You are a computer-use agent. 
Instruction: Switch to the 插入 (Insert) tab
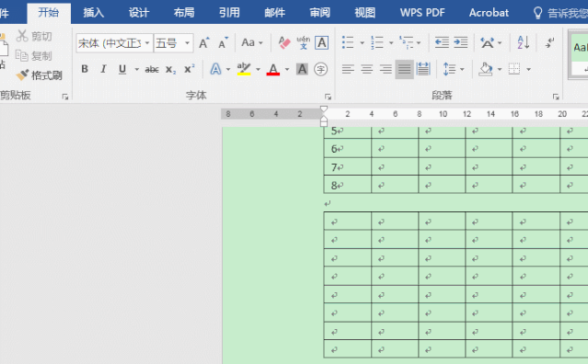pyautogui.click(x=94, y=13)
